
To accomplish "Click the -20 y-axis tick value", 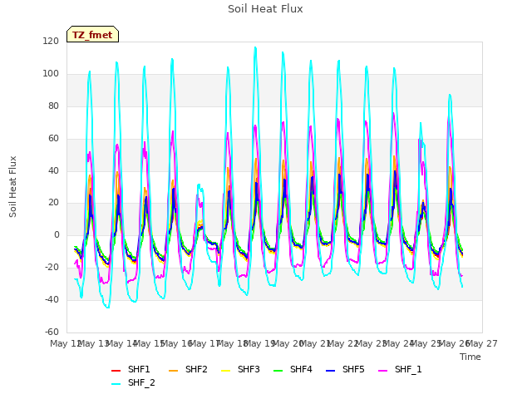I will tap(52, 268).
